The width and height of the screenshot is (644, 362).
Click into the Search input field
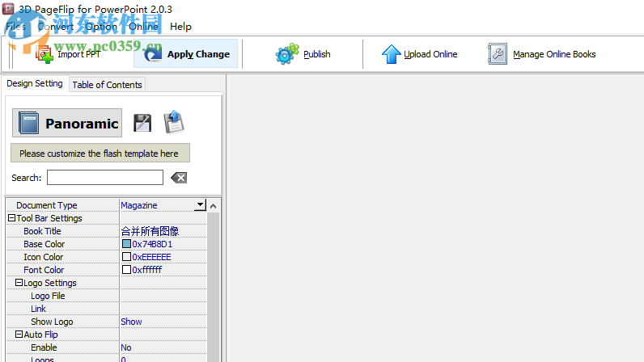105,178
